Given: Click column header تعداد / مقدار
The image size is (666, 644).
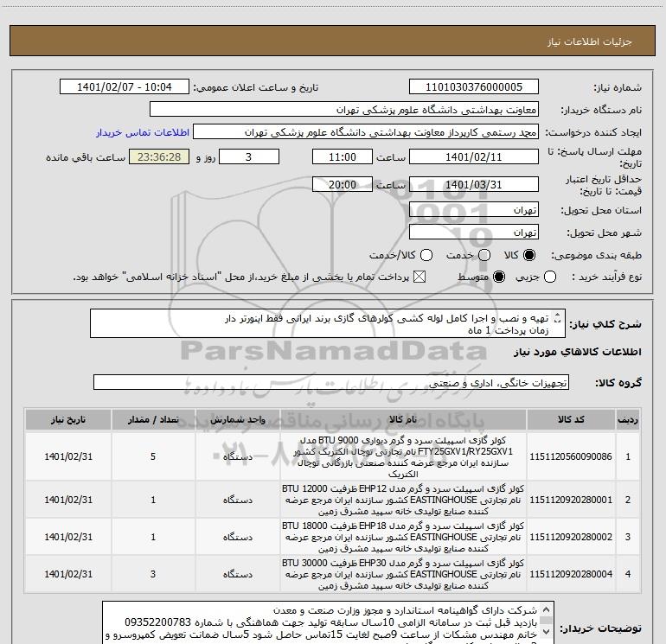Looking at the screenshot, I should 153,420.
